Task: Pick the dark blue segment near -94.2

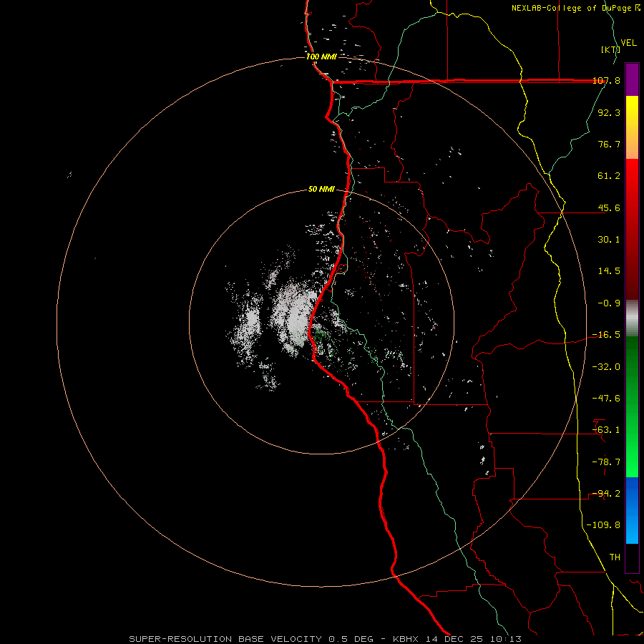Action: click(x=632, y=493)
